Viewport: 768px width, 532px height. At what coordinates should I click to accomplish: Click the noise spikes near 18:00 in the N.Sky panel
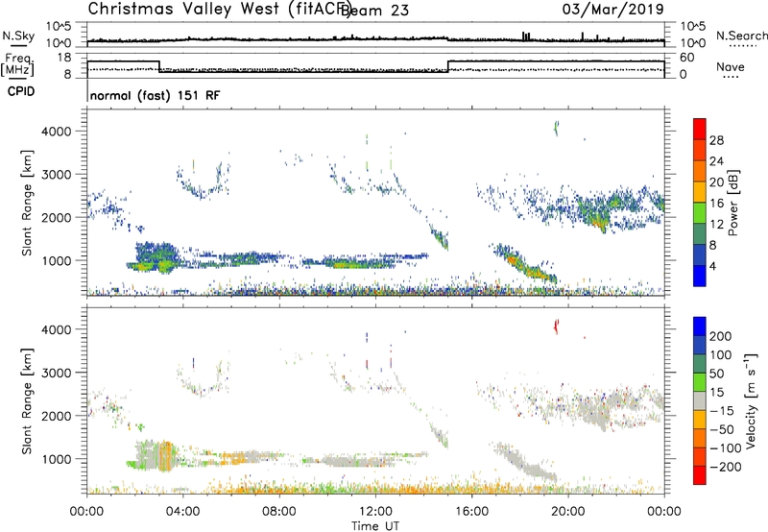click(525, 36)
